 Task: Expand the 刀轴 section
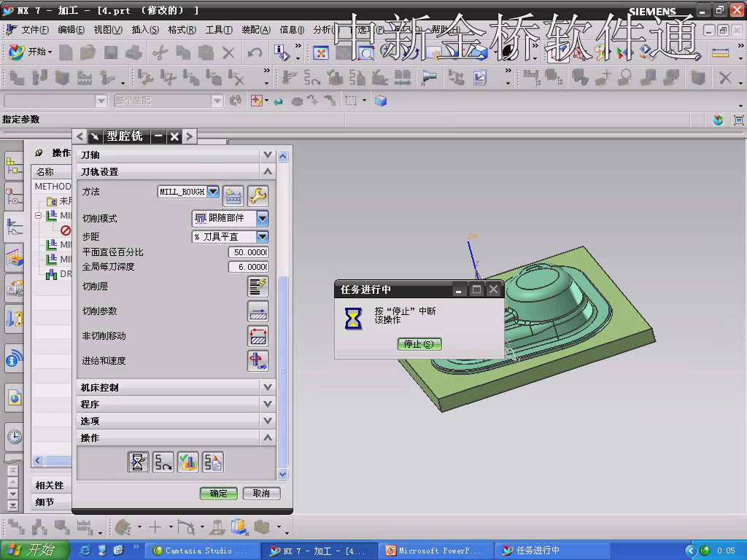pos(268,155)
